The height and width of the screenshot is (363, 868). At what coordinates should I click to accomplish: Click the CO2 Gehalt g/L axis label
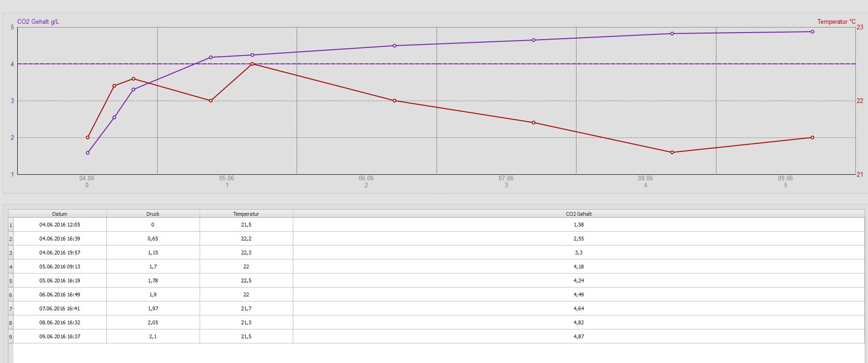(x=38, y=22)
